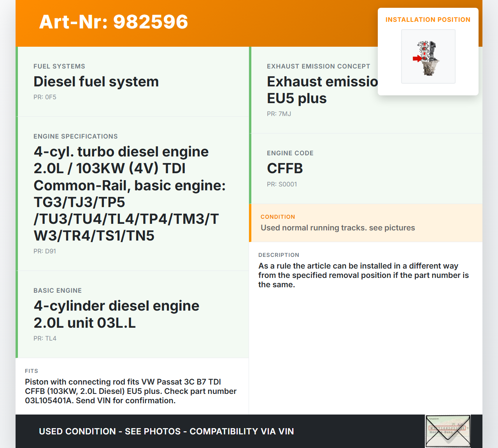Viewport: 498px width, 448px height.
Task: Select the 4-cyl. turbo diesel engine specification
Action: point(130,193)
